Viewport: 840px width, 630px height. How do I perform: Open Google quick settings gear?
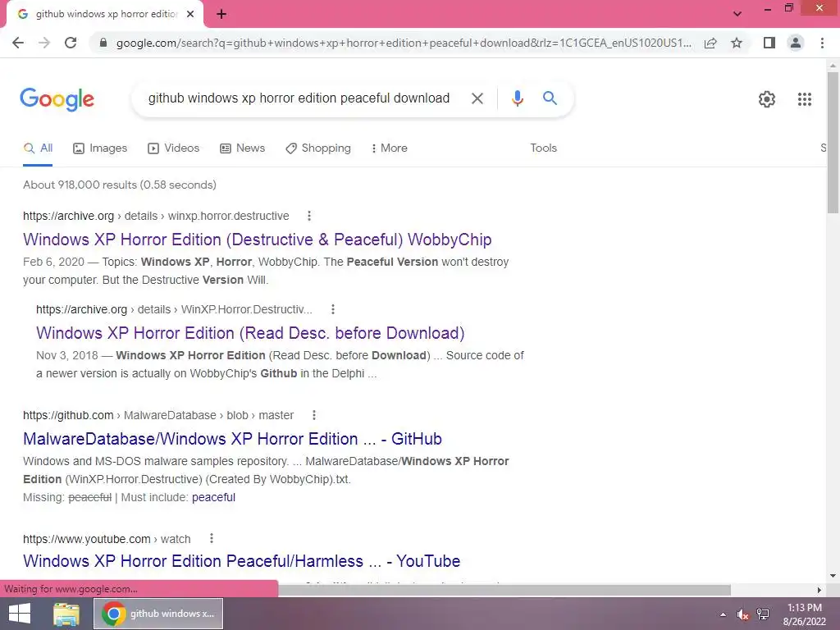767,99
